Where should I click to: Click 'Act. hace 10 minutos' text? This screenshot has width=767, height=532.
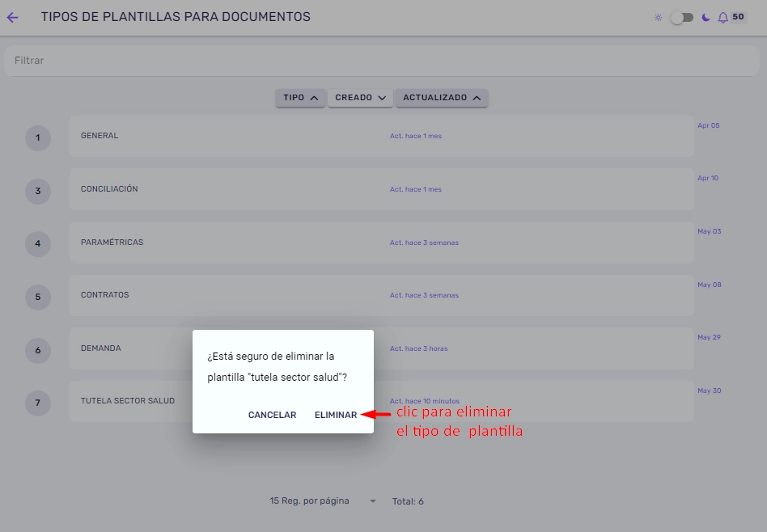point(425,401)
